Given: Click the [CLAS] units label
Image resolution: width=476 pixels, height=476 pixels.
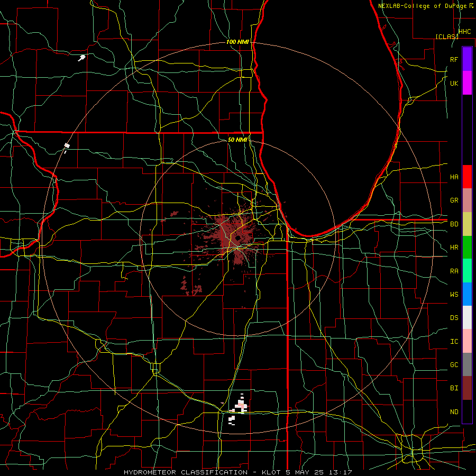Looking at the screenshot, I should tap(447, 36).
